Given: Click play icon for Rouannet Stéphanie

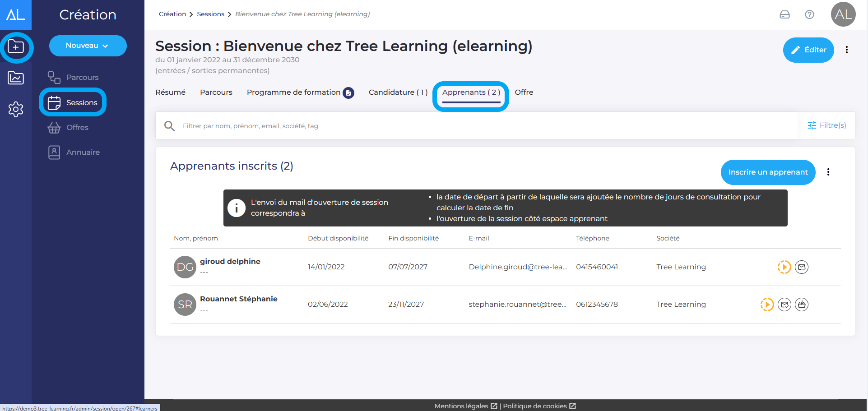Looking at the screenshot, I should point(767,305).
